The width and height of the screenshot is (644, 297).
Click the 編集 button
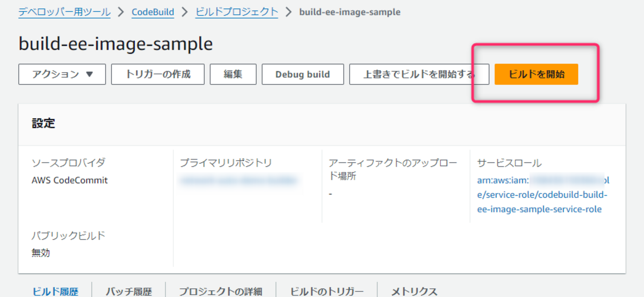[x=233, y=74]
